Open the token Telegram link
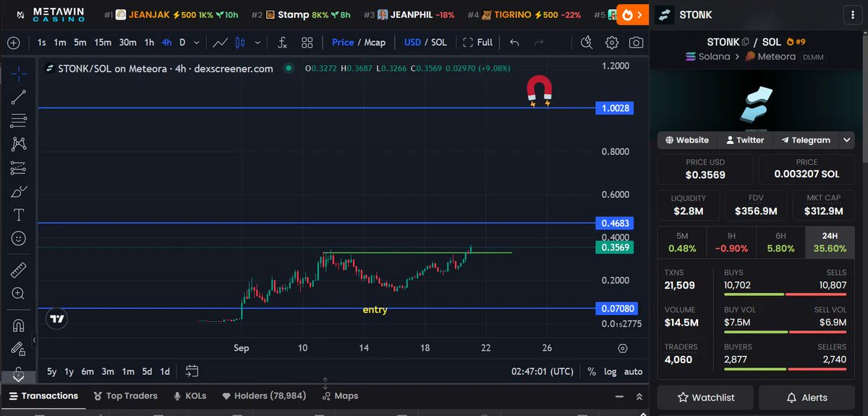This screenshot has height=416, width=868. coord(804,140)
